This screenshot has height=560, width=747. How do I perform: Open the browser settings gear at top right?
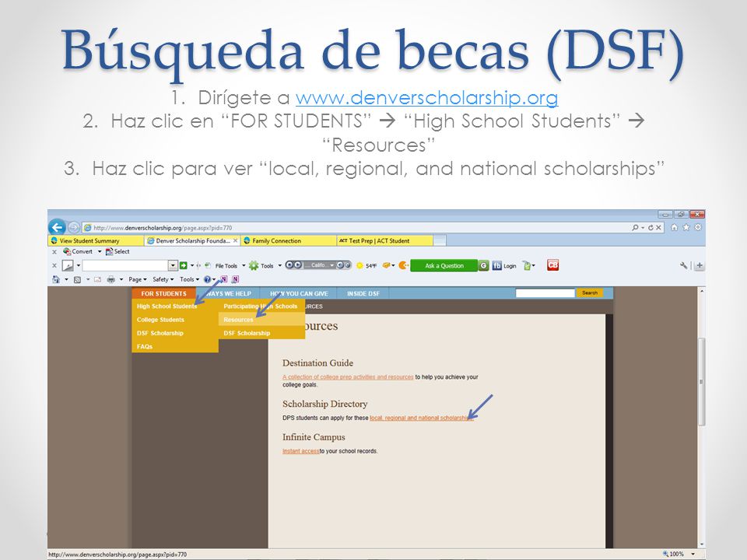coord(698,227)
